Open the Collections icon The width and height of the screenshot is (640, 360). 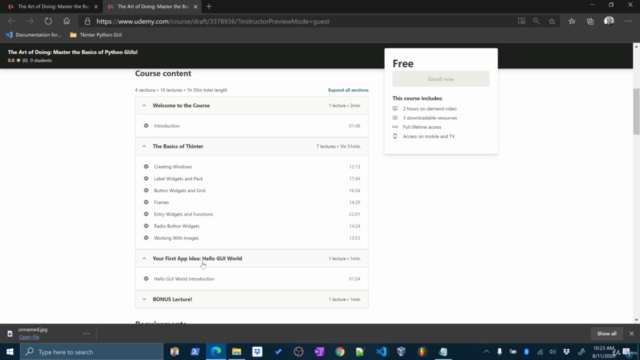[590, 21]
